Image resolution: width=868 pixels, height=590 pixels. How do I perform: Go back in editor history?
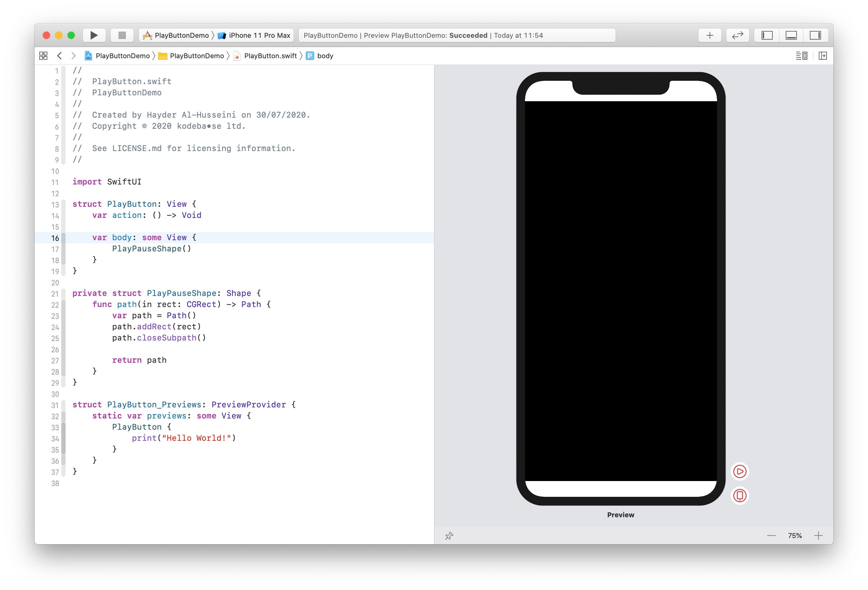coord(59,56)
